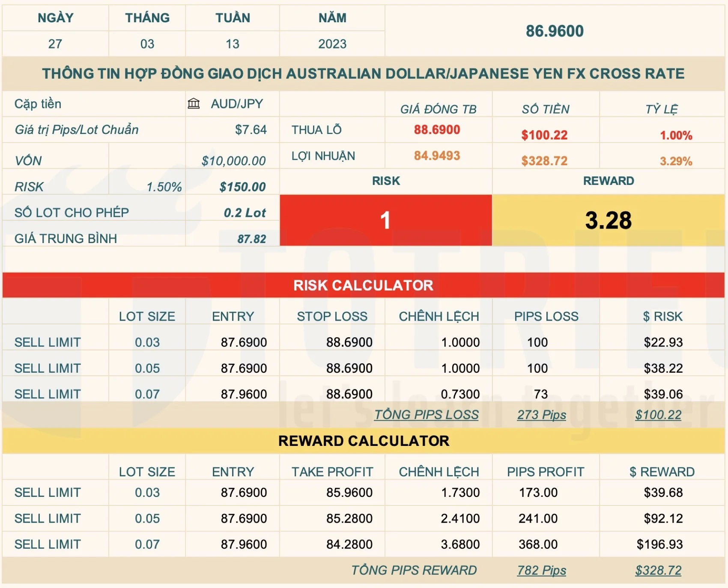Screen dimensions: 728x588
Task: Click the LỢI NHUẬN price 84.9493
Action: pos(437,156)
